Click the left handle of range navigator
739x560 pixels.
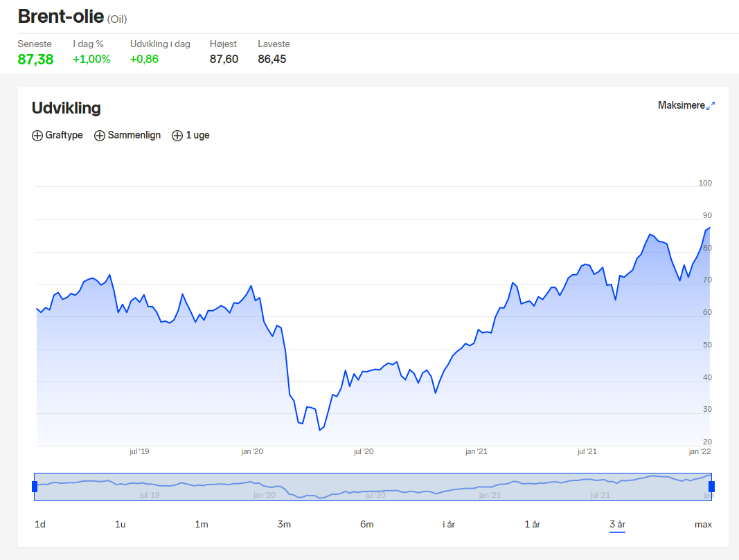tap(35, 487)
